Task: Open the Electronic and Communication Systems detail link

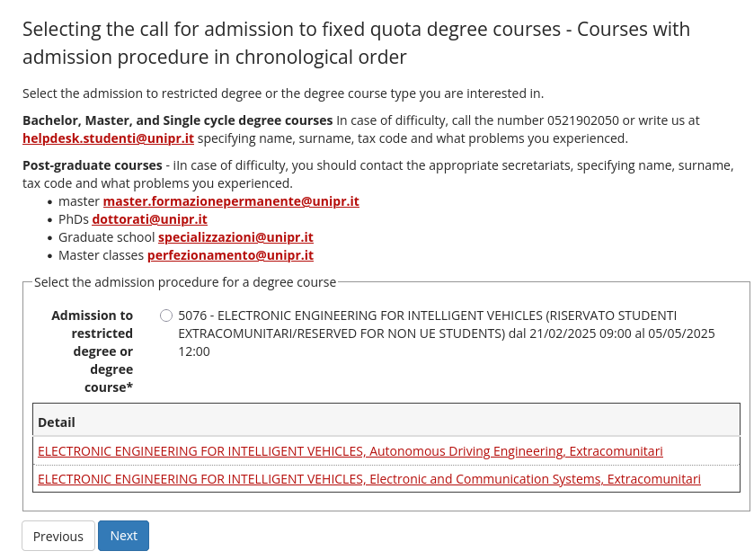Action: (x=368, y=479)
